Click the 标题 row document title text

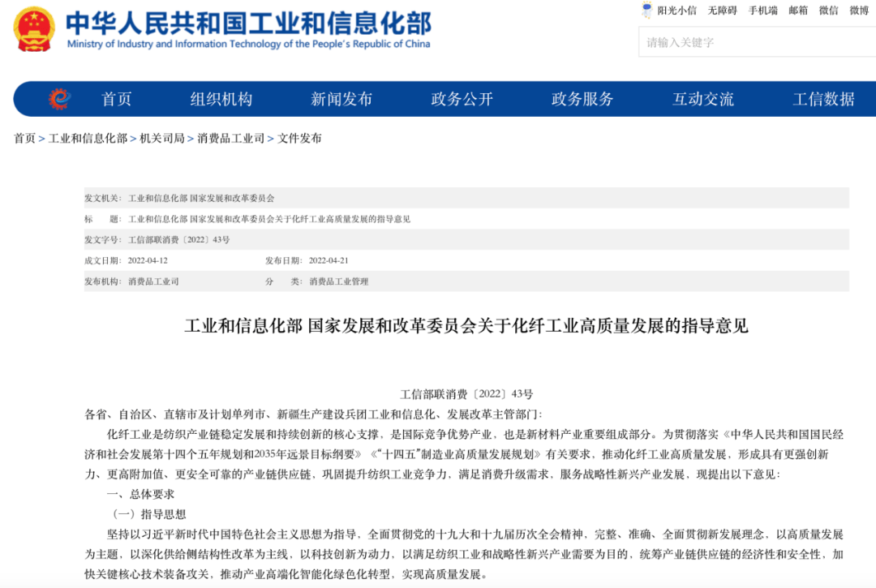[269, 219]
